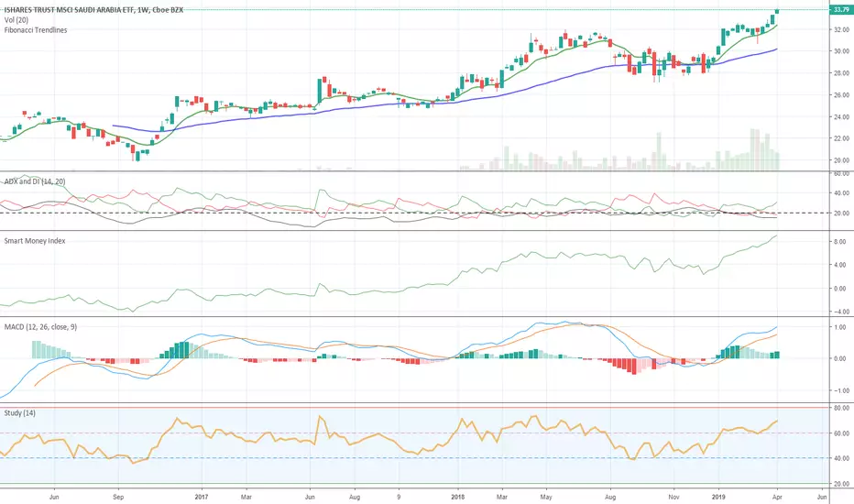The width and height of the screenshot is (854, 504).
Task: Click 40.00 on the Study pane axis
Action: pos(841,458)
